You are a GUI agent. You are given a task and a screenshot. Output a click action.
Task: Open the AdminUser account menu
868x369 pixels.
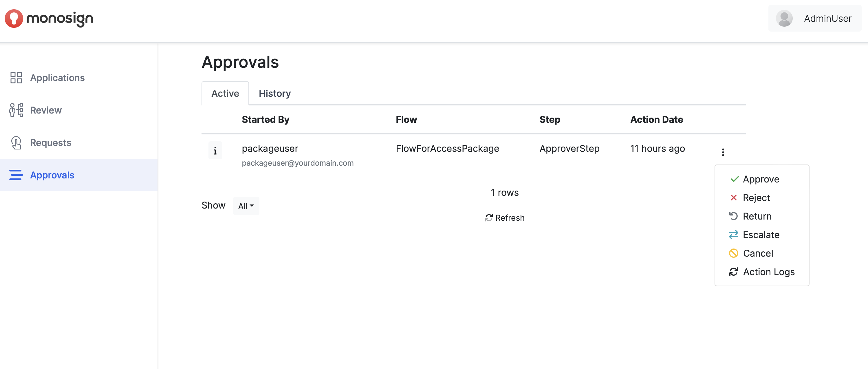(x=827, y=19)
